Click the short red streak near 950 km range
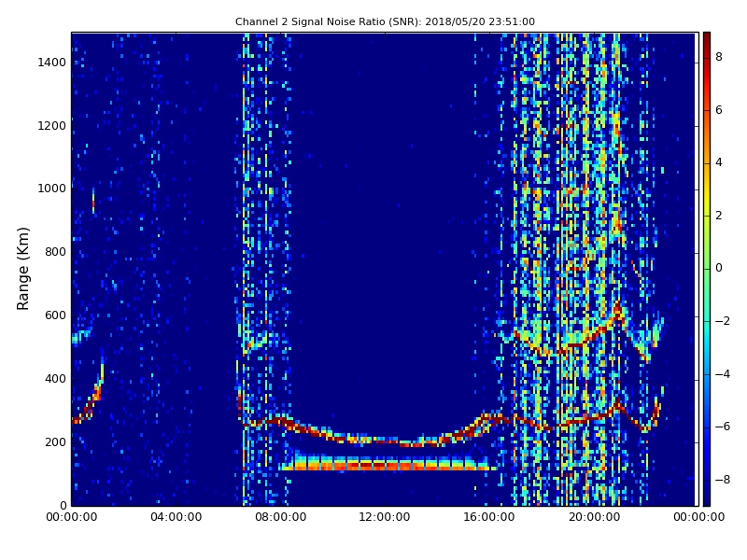The width and height of the screenshot is (747, 560). point(93,202)
